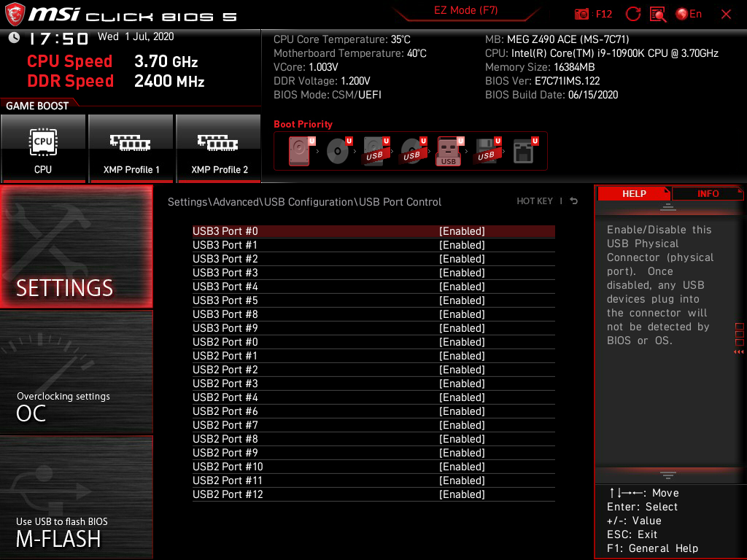This screenshot has width=747, height=560.
Task: Click the network boot device icon
Action: tap(523, 150)
